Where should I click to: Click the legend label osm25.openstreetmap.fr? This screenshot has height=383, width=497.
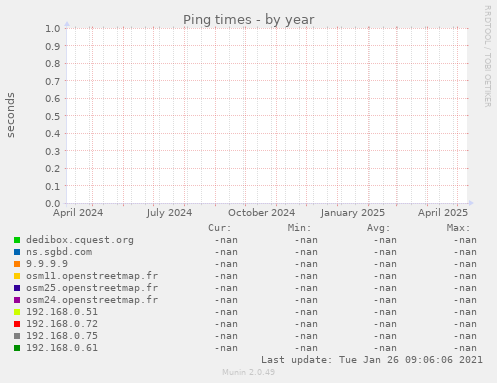tap(92, 288)
